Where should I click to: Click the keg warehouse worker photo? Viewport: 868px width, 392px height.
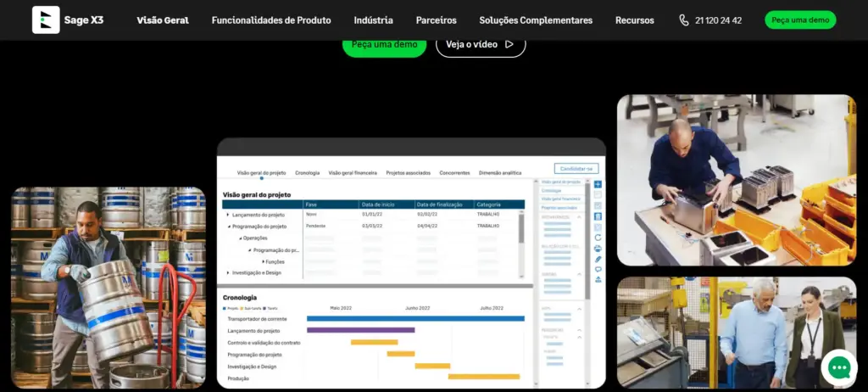coord(108,288)
